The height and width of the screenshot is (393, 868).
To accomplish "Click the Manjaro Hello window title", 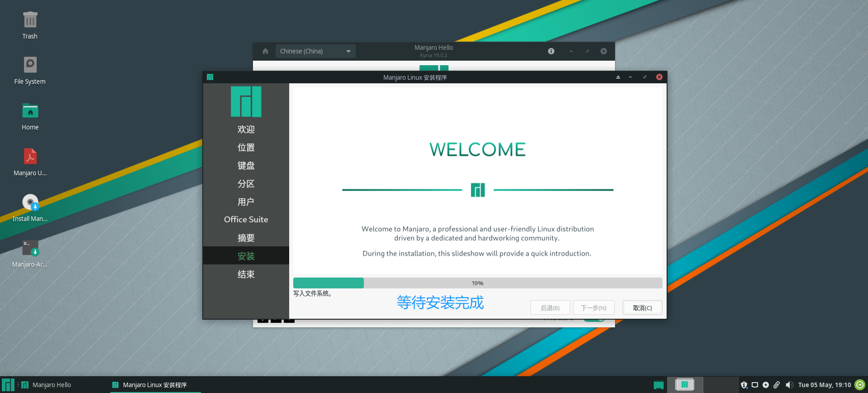I will (x=434, y=48).
